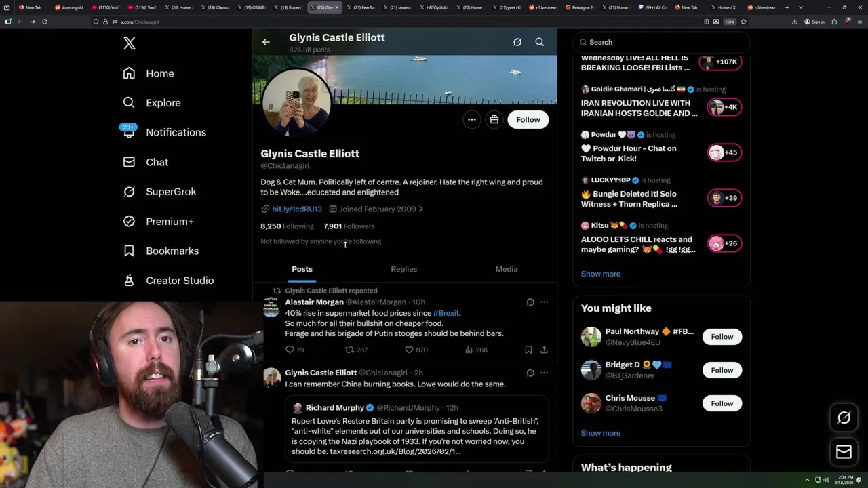Open Richard Murphy's quoted post
Screen dimensions: 868x488
coord(417,429)
